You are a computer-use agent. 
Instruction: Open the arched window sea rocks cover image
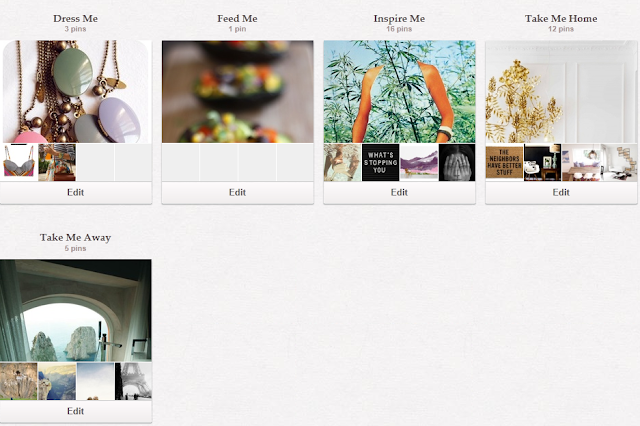76,311
